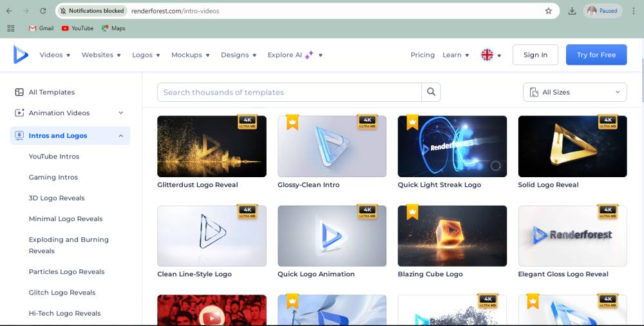Click the search magnifier icon
Image resolution: width=644 pixels, height=326 pixels.
[x=431, y=92]
